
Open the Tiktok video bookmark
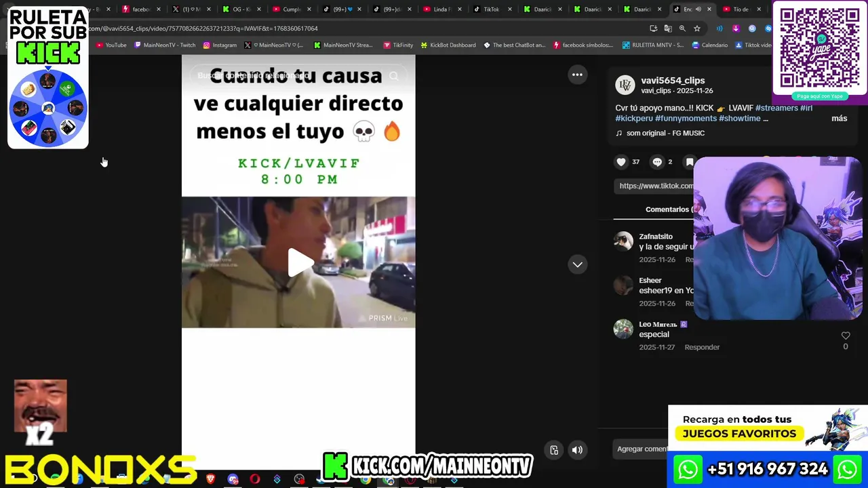[x=753, y=45]
